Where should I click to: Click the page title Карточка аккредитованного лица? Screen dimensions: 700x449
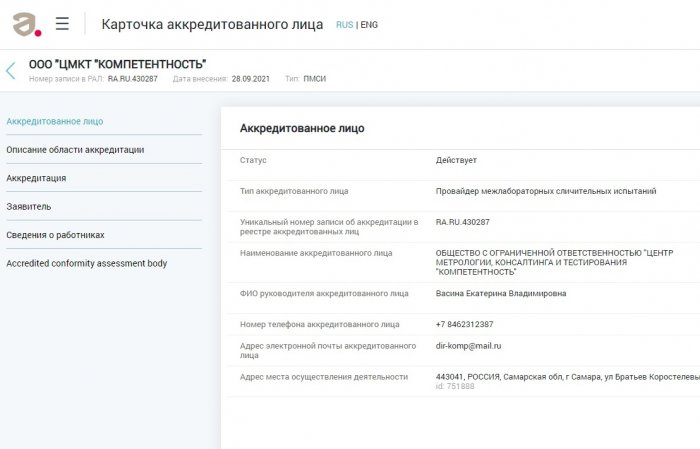212,24
